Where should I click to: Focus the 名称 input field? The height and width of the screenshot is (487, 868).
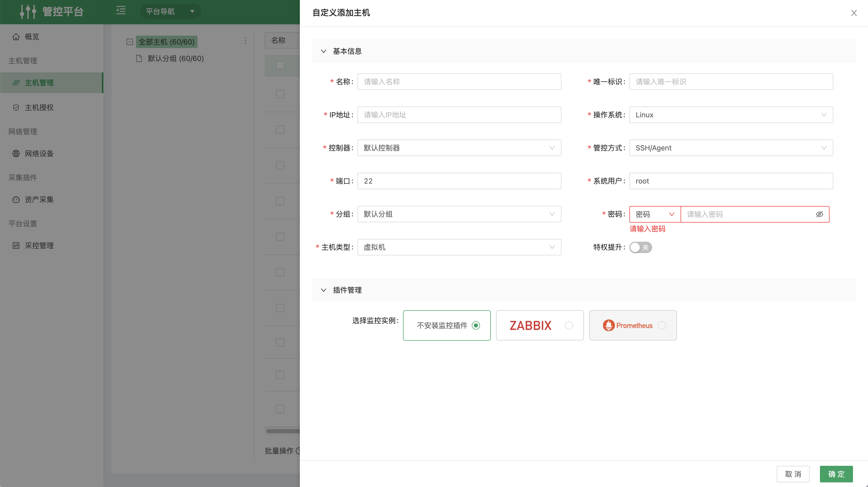459,82
